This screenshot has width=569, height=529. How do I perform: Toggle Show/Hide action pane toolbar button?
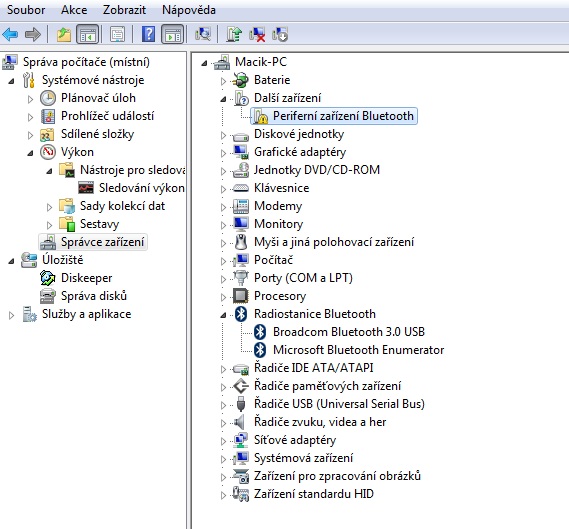[172, 35]
